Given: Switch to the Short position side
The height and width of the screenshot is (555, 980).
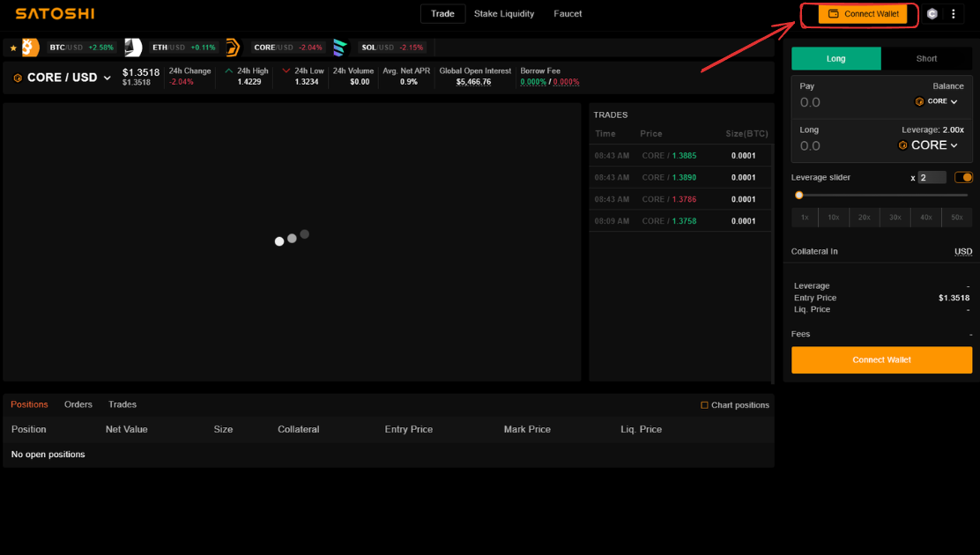Looking at the screenshot, I should (926, 58).
